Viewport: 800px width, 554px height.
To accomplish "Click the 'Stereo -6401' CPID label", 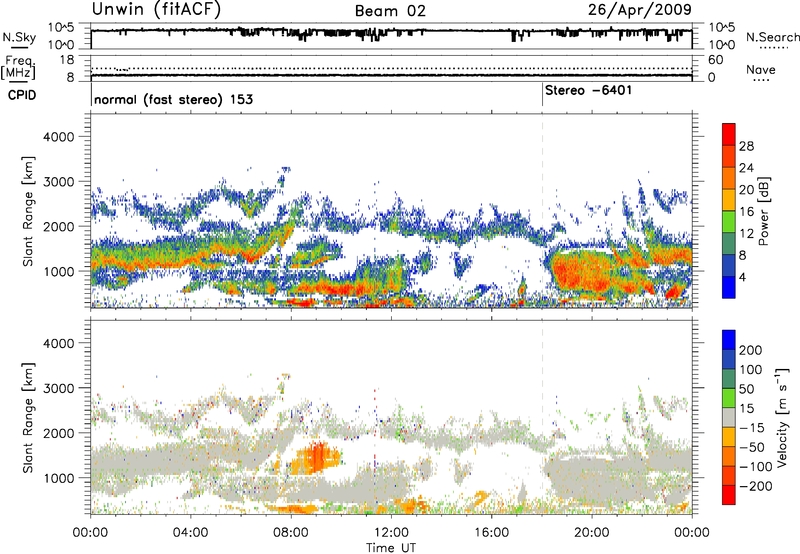I will coord(588,91).
